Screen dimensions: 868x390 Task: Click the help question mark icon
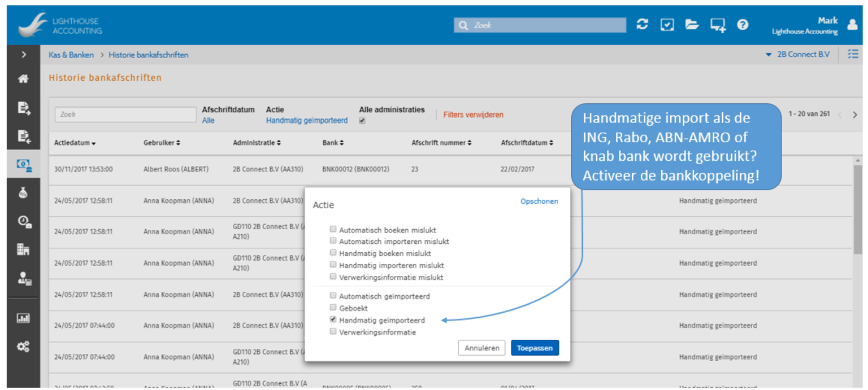743,25
